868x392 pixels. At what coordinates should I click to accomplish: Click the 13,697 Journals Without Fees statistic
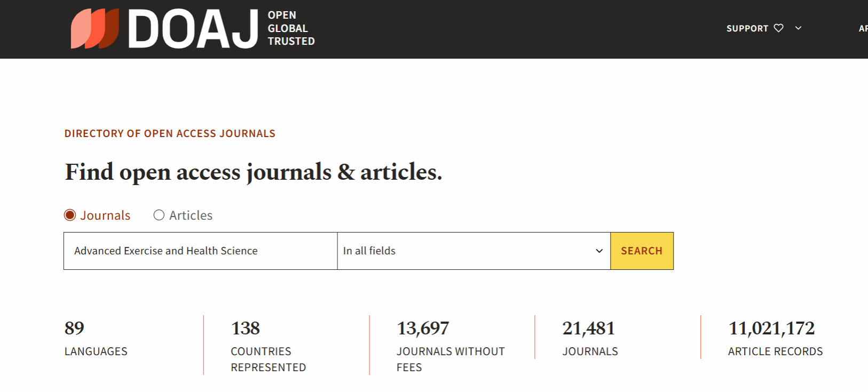[x=450, y=345]
